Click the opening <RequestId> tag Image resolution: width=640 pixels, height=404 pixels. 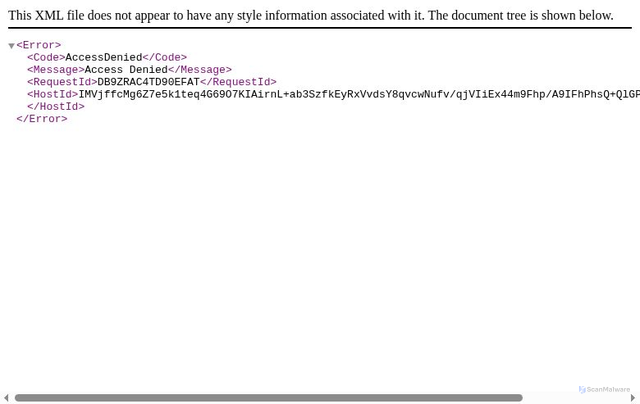[62, 82]
